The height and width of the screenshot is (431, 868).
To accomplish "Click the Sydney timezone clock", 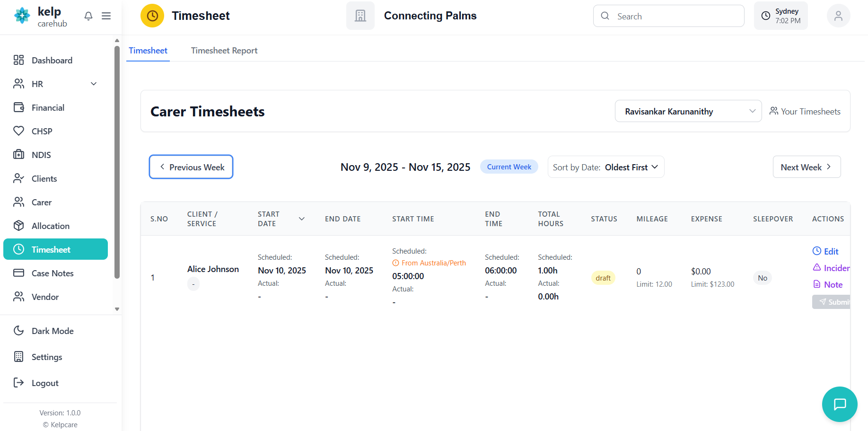I will pos(780,16).
